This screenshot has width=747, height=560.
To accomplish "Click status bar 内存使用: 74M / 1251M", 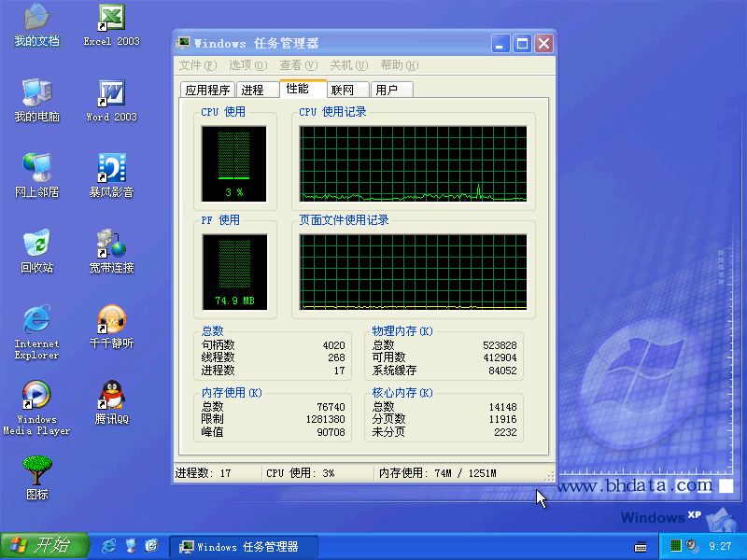I will pos(437,473).
